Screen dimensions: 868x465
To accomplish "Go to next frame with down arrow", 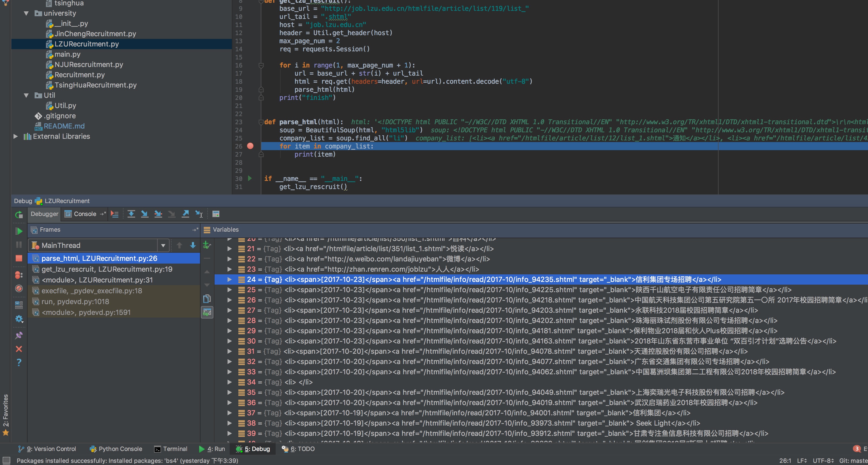I will pyautogui.click(x=193, y=245).
